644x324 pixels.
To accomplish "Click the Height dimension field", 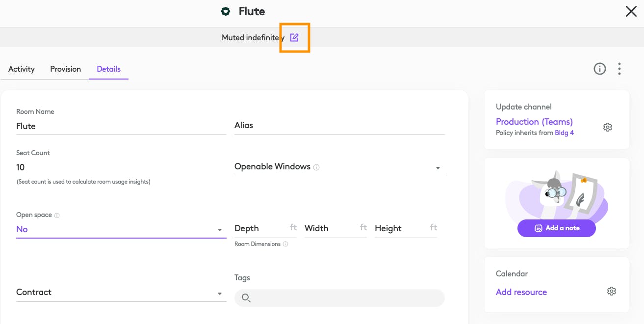I will click(x=406, y=228).
